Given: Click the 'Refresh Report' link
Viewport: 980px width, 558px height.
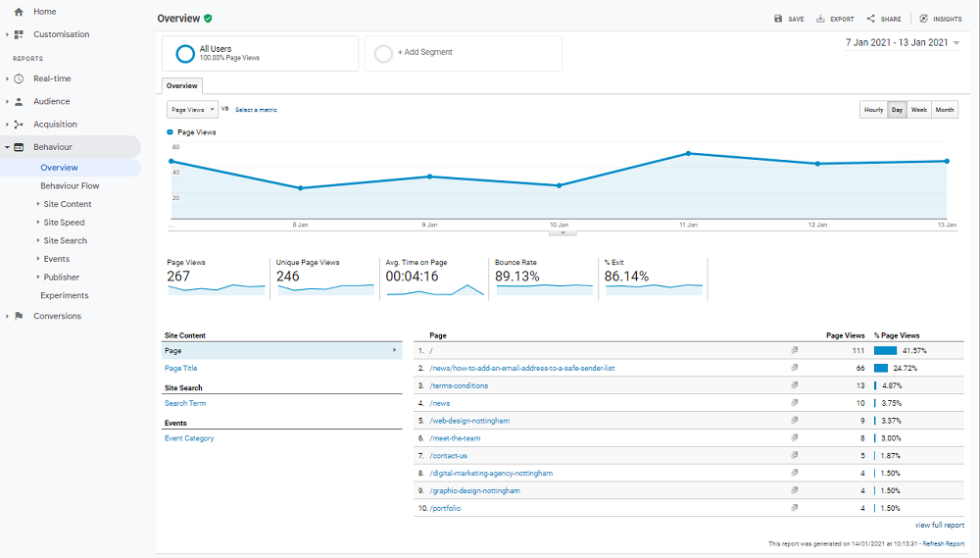Looking at the screenshot, I should tap(944, 543).
